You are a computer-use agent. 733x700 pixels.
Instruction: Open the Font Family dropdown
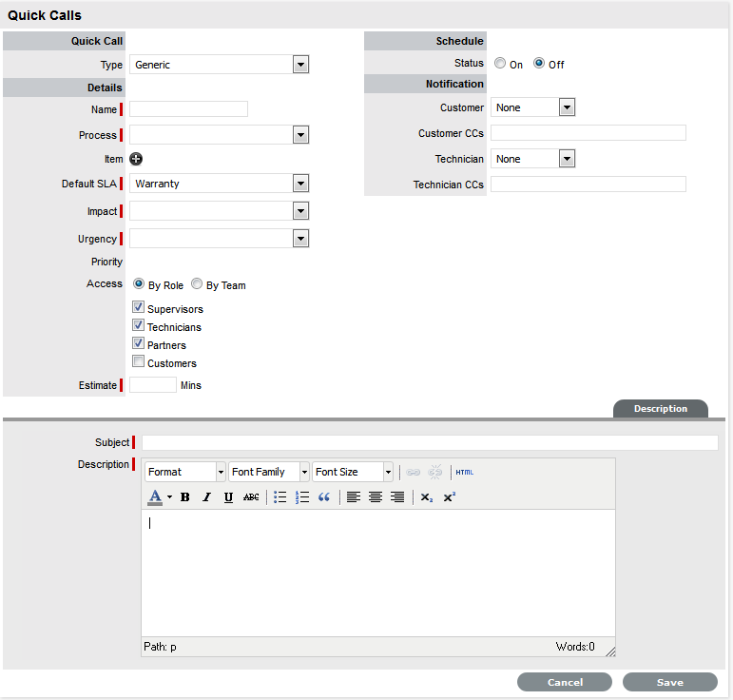(269, 472)
